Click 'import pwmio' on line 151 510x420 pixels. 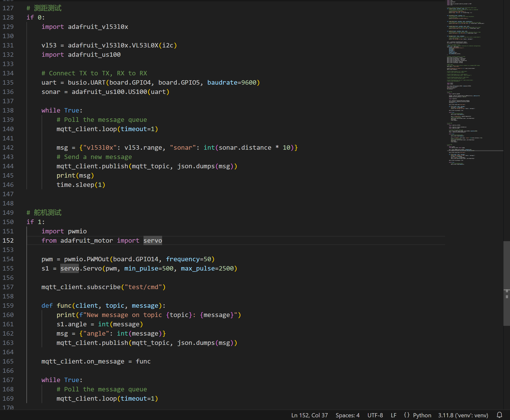click(64, 231)
